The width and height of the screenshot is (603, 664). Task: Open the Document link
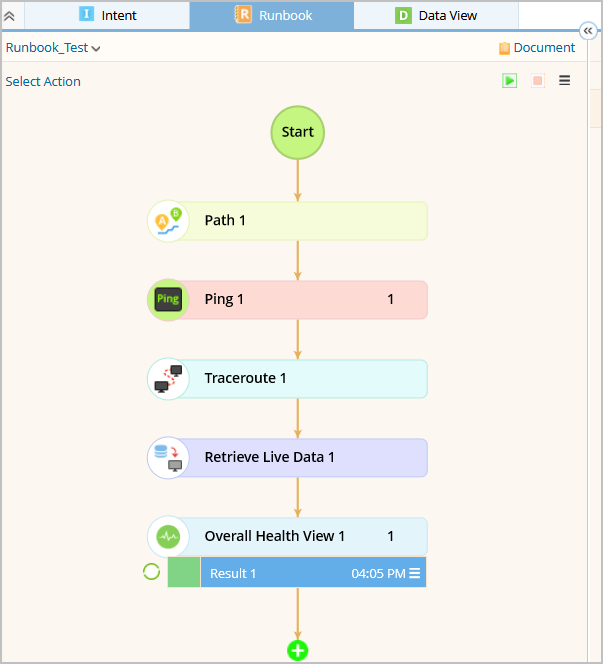[x=537, y=47]
